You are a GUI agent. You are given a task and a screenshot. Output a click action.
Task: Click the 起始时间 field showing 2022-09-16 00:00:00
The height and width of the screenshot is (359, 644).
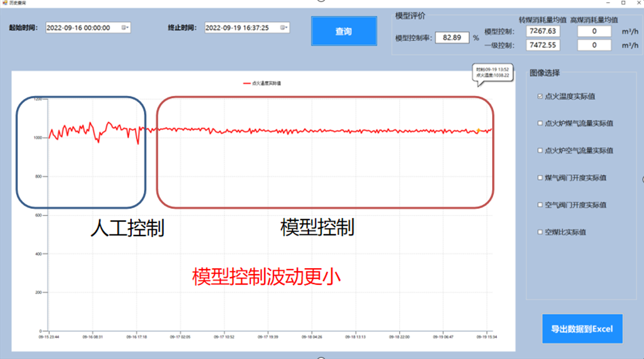pos(81,27)
